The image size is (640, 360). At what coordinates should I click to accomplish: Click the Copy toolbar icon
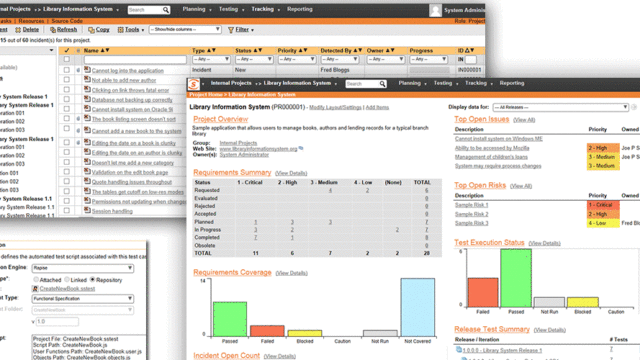pyautogui.click(x=91, y=30)
